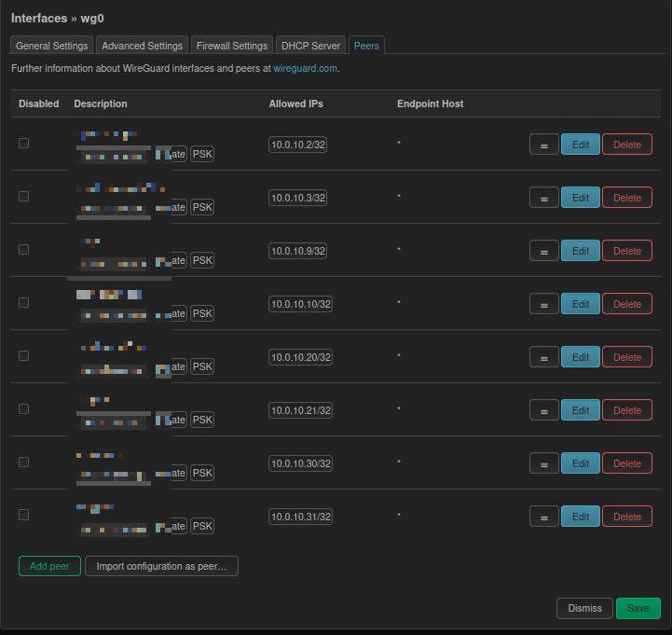Go to the DHCP Server tab
Screen dimensions: 672x635
coord(312,46)
